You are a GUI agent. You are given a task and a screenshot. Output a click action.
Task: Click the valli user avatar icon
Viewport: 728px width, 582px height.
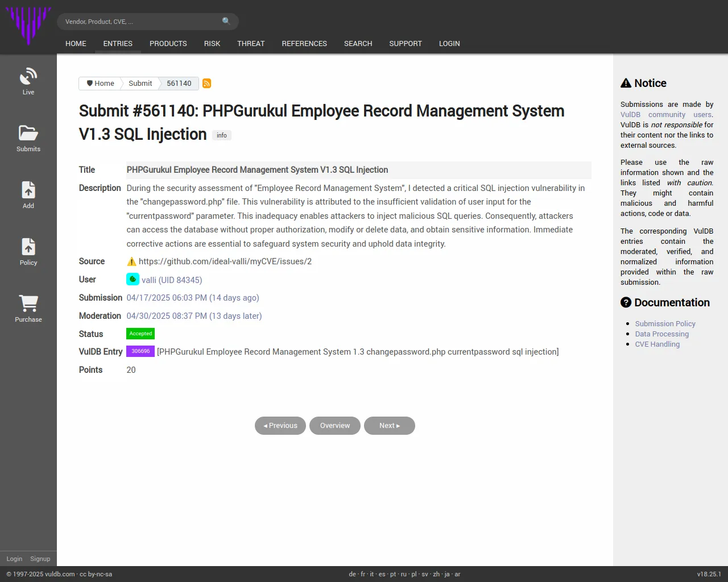pyautogui.click(x=133, y=279)
